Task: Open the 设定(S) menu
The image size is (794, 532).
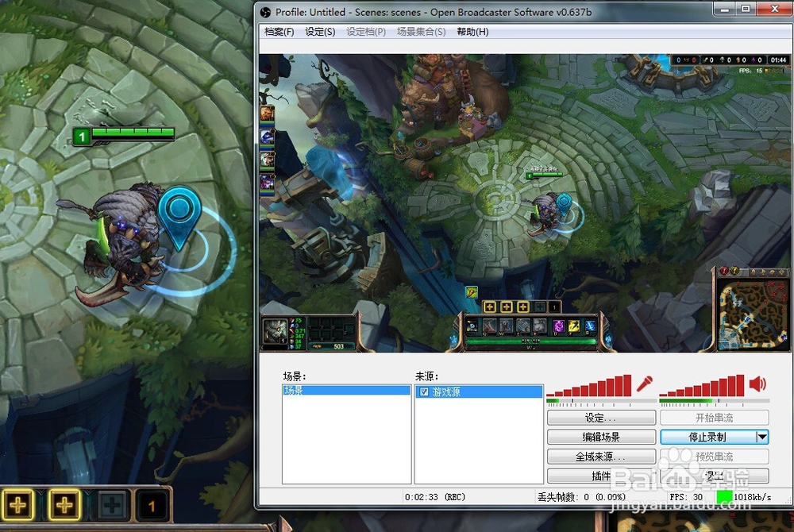Action: click(x=320, y=32)
